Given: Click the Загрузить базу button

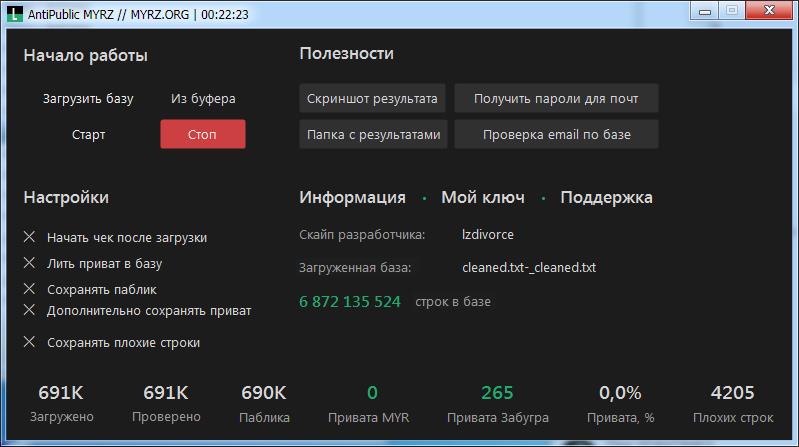Looking at the screenshot, I should (88, 98).
